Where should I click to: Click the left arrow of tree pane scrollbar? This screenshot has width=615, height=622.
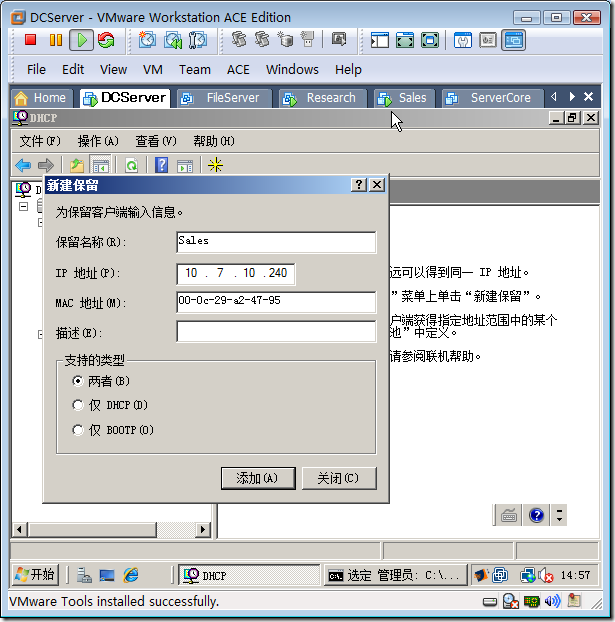19,529
